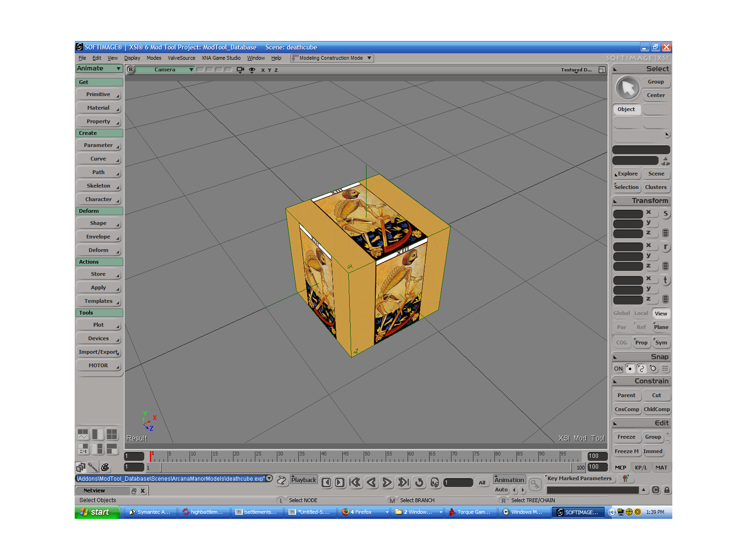Toggle the Auto key button
Image resolution: width=747 pixels, height=560 pixels.
click(501, 490)
